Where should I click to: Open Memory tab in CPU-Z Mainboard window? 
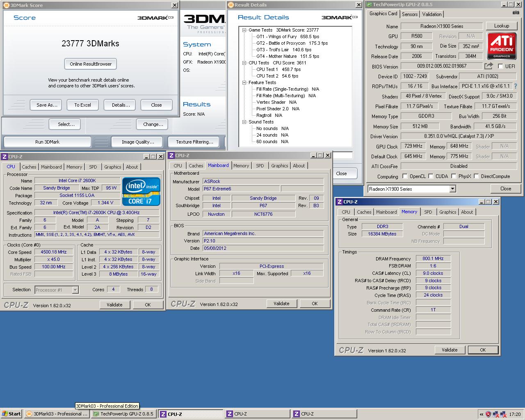coord(241,166)
